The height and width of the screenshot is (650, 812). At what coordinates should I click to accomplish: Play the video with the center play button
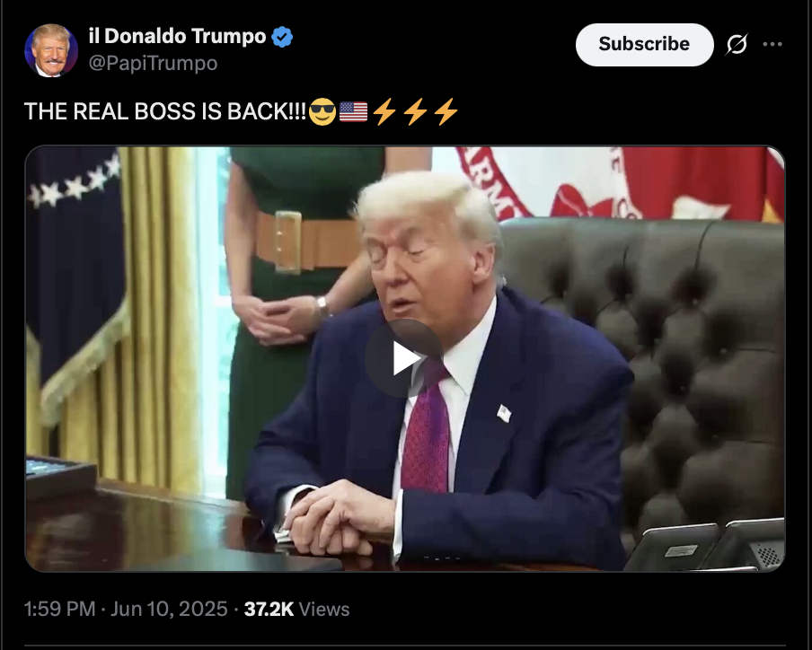point(404,358)
